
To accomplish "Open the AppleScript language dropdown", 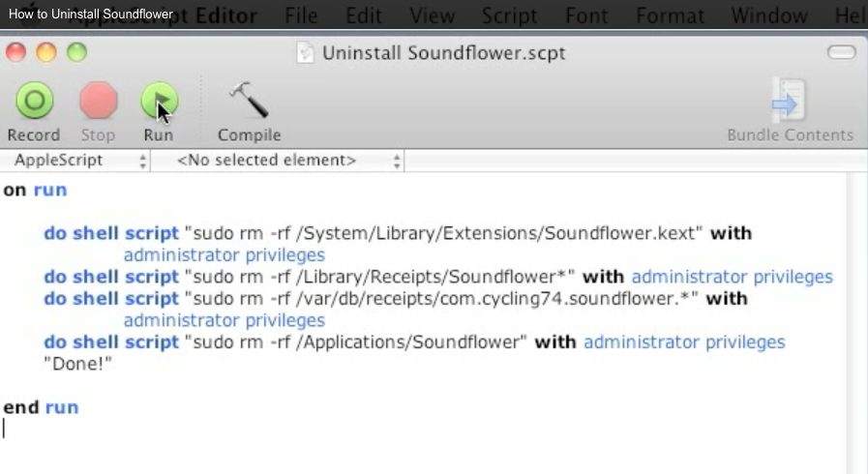I will (75, 161).
